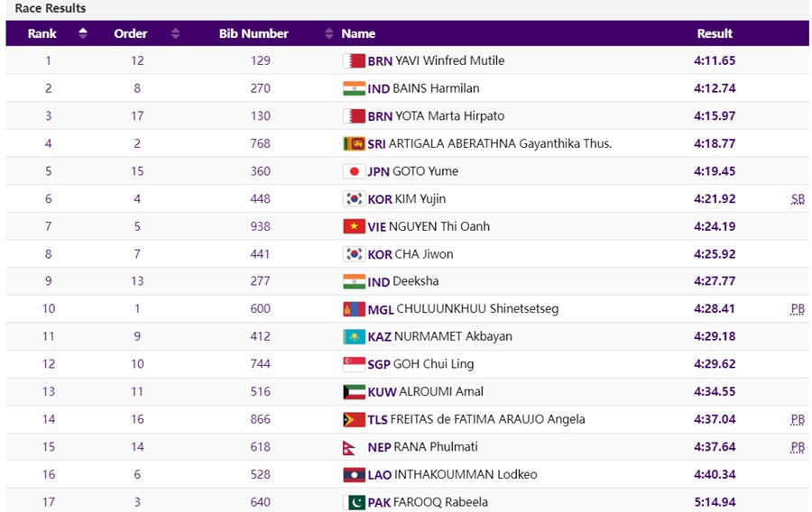Click the SB label in KIM Yujin's row
This screenshot has width=812, height=512.
[x=798, y=199]
